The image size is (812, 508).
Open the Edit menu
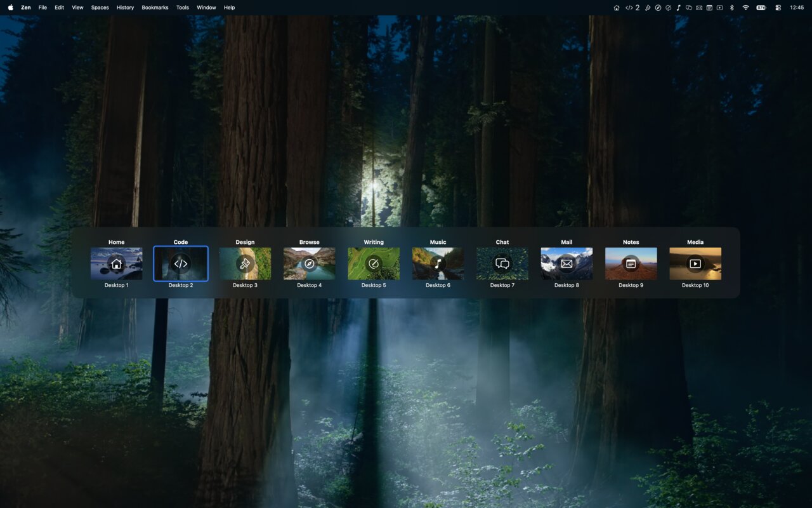59,8
